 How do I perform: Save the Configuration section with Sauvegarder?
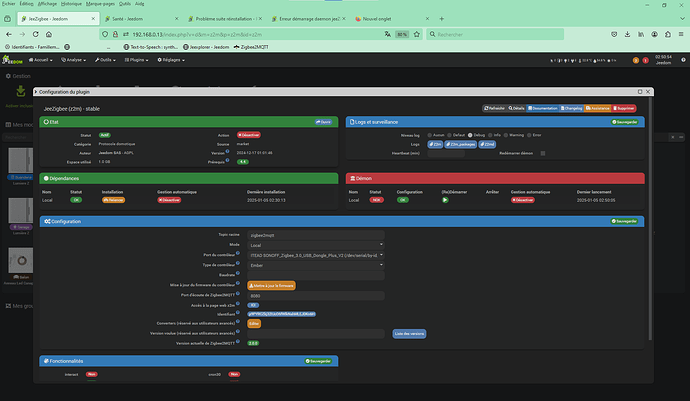pyautogui.click(x=624, y=221)
